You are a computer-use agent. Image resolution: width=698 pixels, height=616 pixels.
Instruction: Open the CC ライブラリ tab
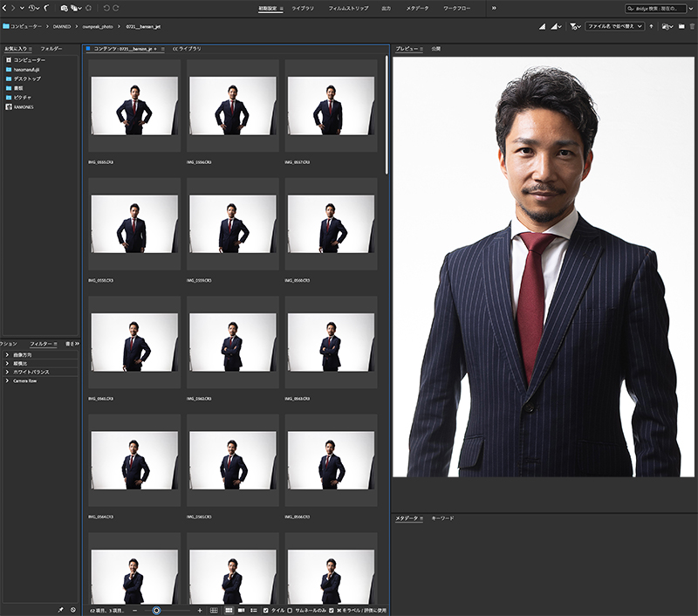187,49
